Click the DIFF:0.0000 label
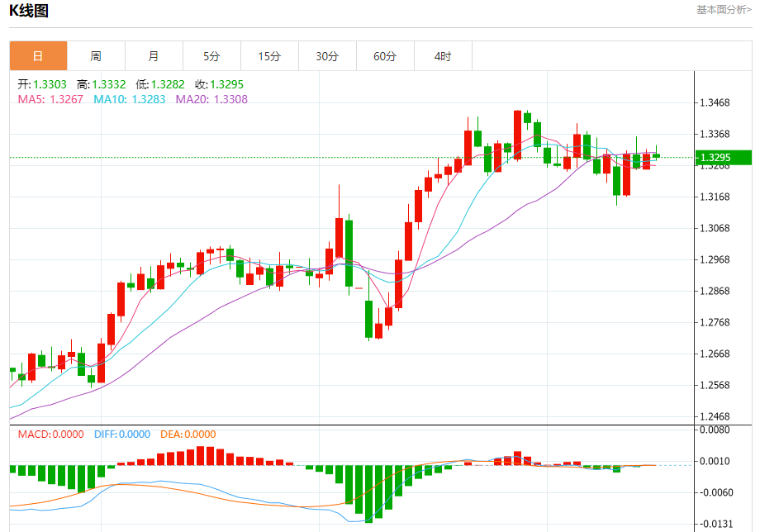The width and height of the screenshot is (760, 532). 122,435
